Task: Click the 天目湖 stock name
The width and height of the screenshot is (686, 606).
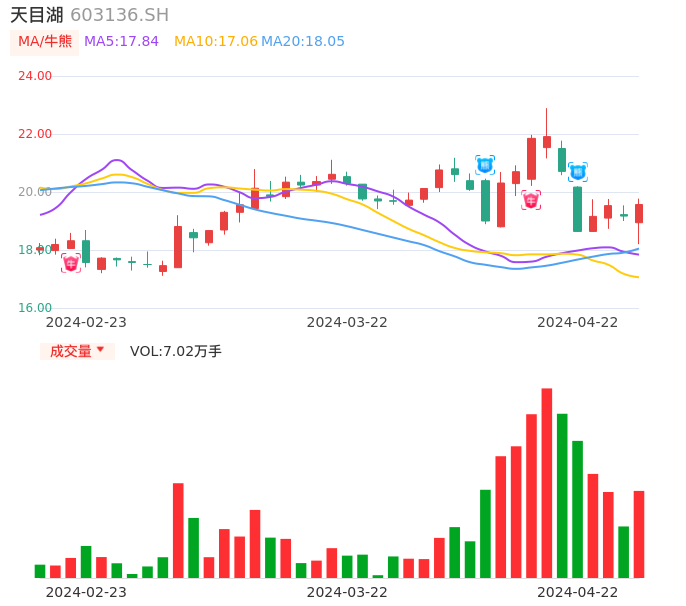Action: click(x=37, y=15)
